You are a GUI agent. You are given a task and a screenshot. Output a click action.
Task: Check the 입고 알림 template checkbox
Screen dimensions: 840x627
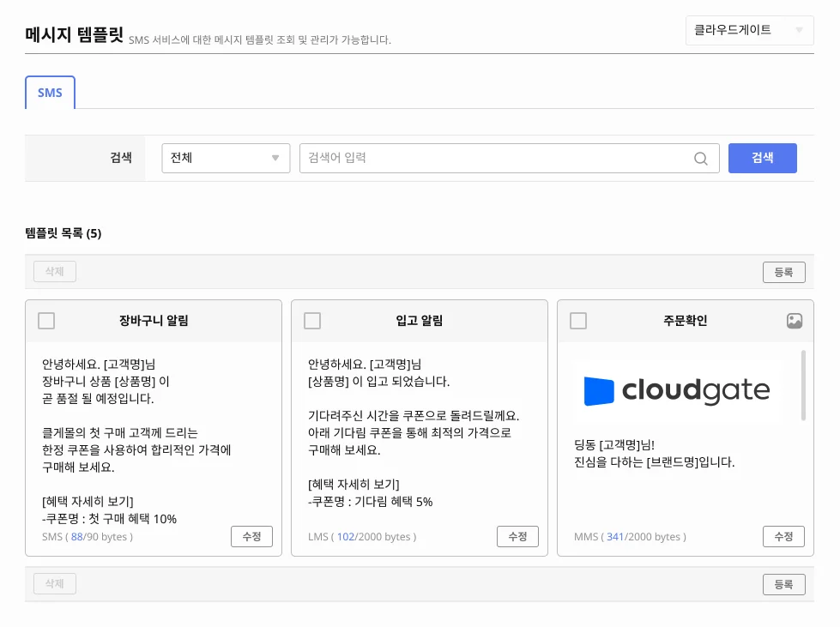[x=312, y=320]
